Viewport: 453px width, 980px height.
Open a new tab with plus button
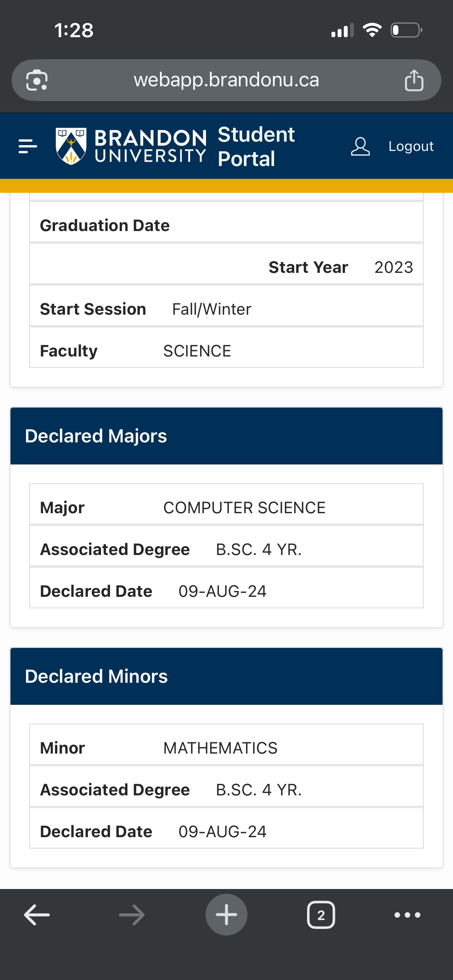coord(226,915)
